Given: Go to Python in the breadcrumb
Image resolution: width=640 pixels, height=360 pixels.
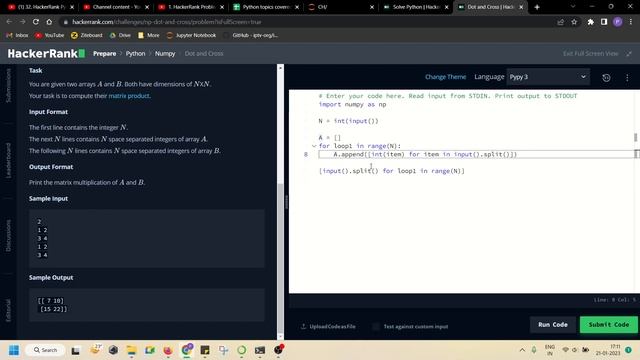Looking at the screenshot, I should (x=135, y=53).
